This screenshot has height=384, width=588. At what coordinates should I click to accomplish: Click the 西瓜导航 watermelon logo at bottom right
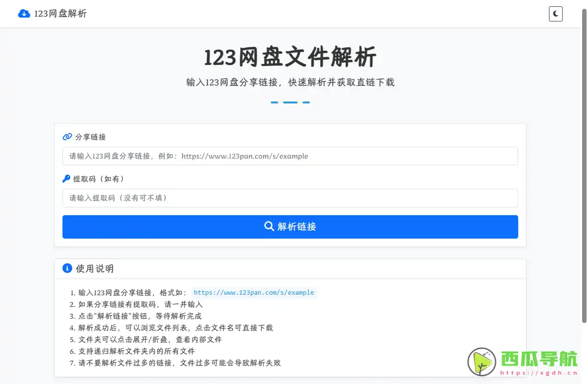(481, 362)
